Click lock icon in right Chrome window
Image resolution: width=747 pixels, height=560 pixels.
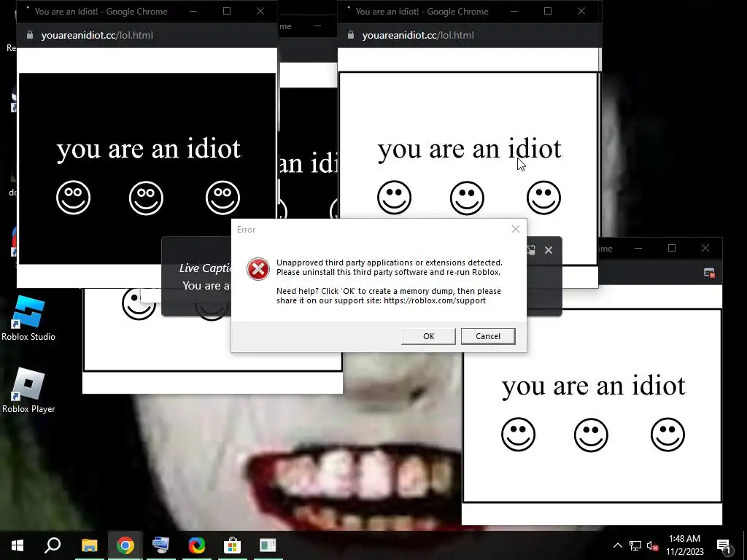tap(351, 35)
